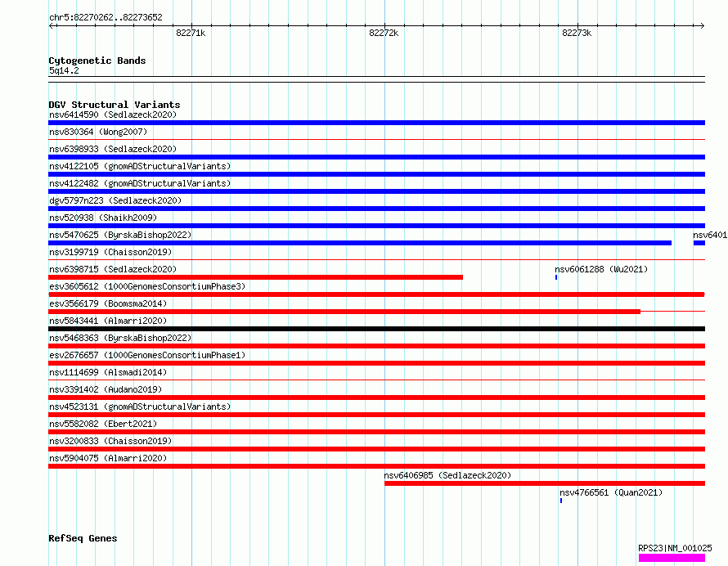Image resolution: width=728 pixels, height=566 pixels.
Task: Click the nsv520938 (Shaikh2009) label
Action: (103, 218)
